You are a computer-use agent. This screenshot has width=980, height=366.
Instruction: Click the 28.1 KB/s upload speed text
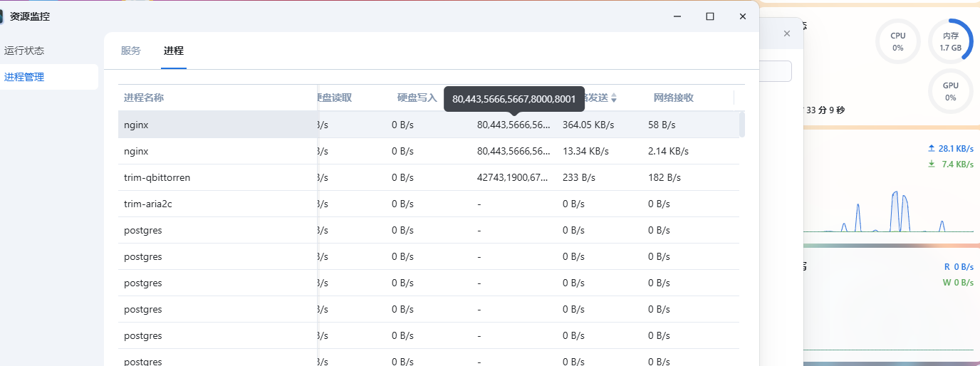[956, 148]
